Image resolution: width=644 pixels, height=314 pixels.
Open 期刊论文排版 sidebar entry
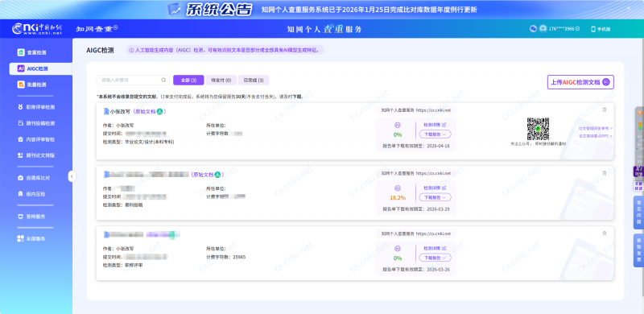pyautogui.click(x=35, y=155)
